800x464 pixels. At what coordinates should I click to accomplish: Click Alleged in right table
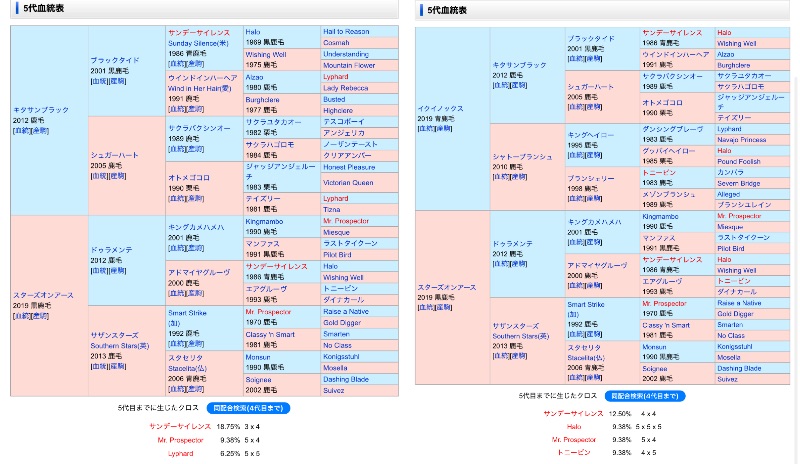click(728, 194)
